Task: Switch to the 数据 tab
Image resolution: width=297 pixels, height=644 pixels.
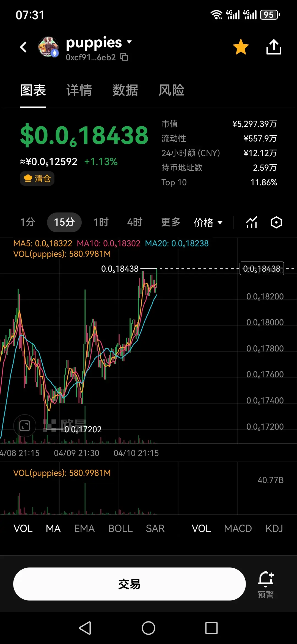Action: point(125,90)
